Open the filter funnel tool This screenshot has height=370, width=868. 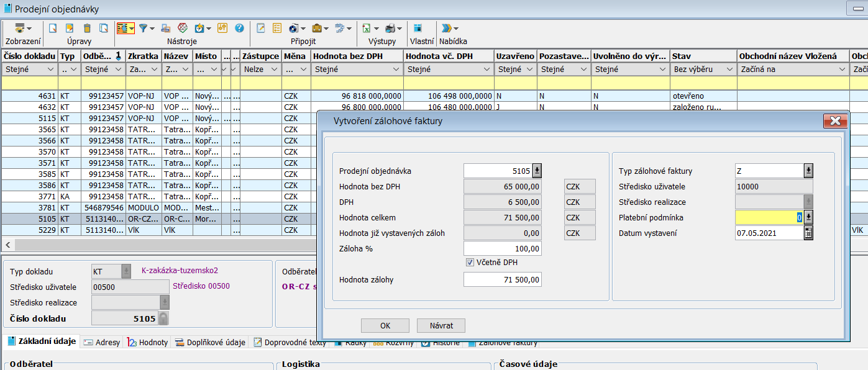tap(144, 28)
